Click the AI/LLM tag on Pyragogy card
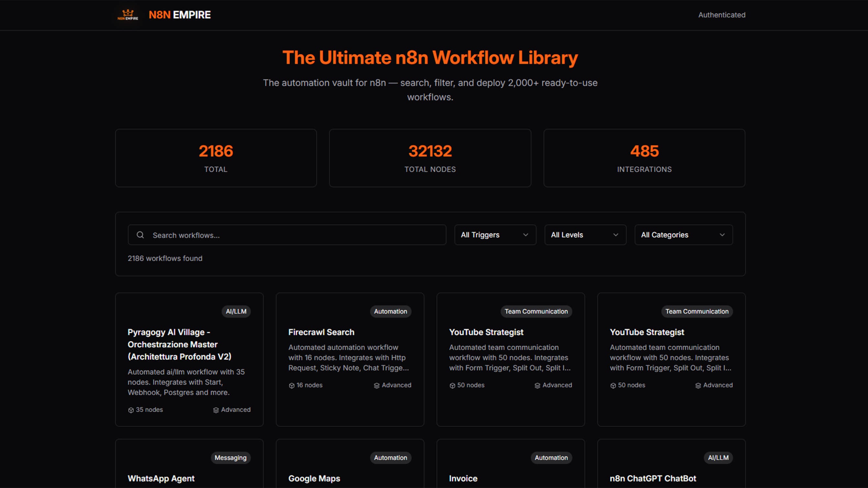This screenshot has width=868, height=488. click(236, 312)
